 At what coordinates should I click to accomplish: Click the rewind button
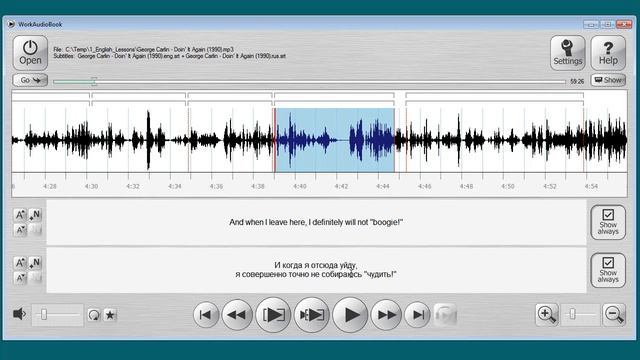(x=237, y=315)
